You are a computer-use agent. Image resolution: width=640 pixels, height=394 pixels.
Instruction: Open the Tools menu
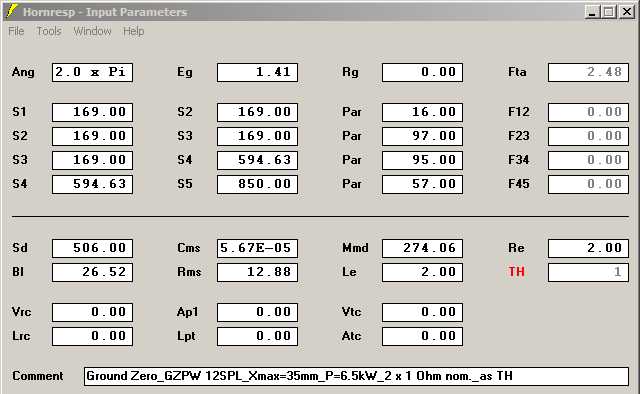click(x=49, y=31)
